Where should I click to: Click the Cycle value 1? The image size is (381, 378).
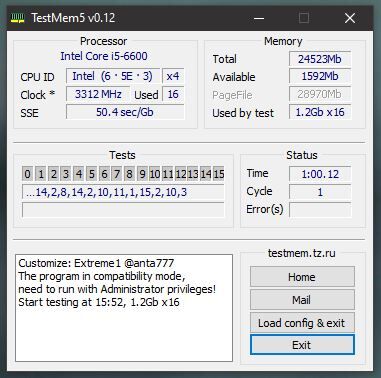(320, 192)
